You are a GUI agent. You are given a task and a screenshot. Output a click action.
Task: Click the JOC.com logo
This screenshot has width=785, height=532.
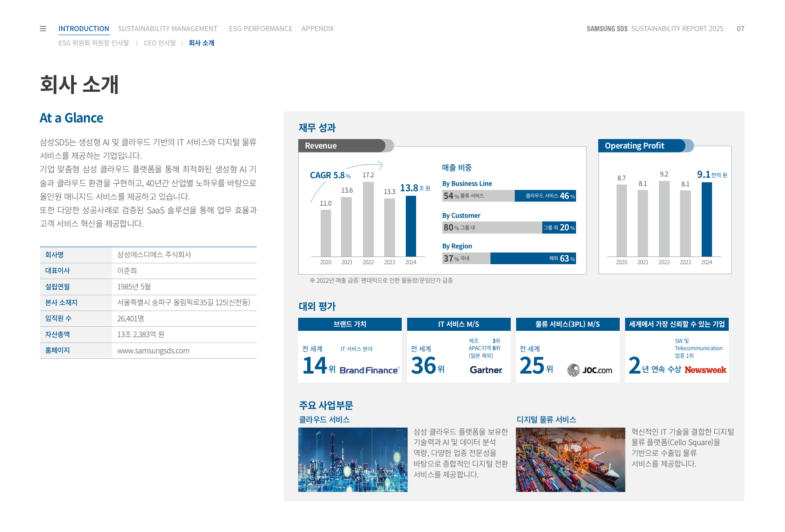[x=590, y=370]
